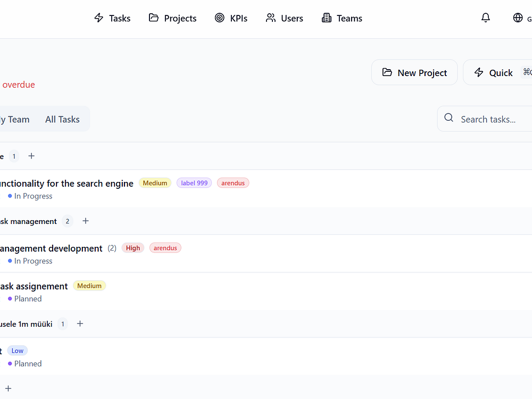This screenshot has height=399, width=532.
Task: Click the overdue red text
Action: click(19, 85)
